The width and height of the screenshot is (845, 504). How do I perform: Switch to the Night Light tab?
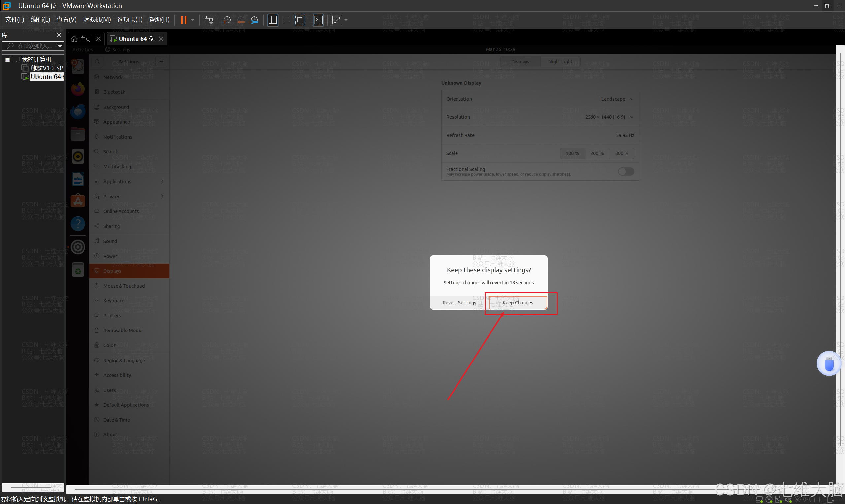[x=560, y=61]
